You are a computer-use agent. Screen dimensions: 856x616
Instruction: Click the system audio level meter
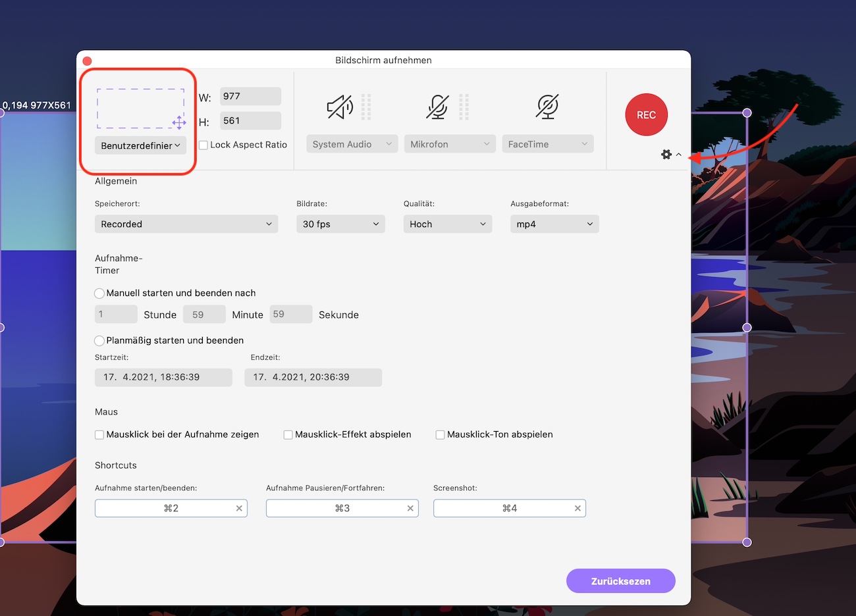point(366,107)
